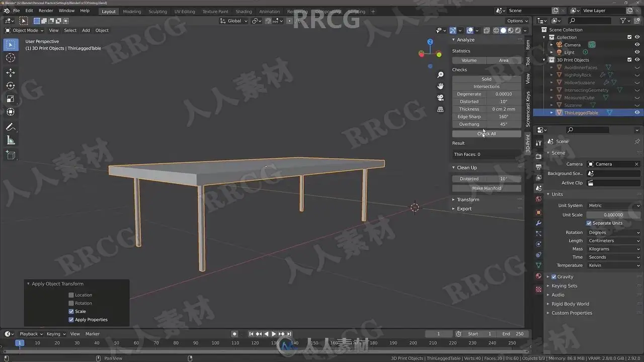Open the Rotation Degrees dropdown
Viewport: 644px width, 362px height.
point(614,232)
